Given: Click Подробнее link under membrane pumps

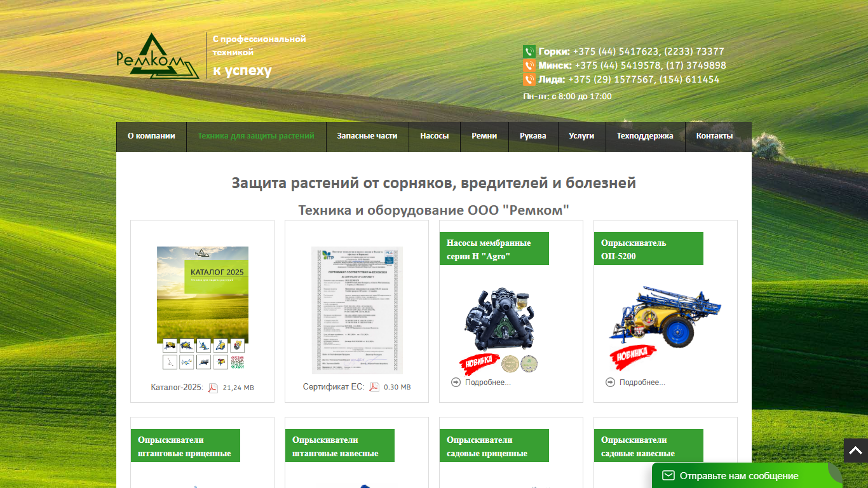Looking at the screenshot, I should (x=488, y=383).
